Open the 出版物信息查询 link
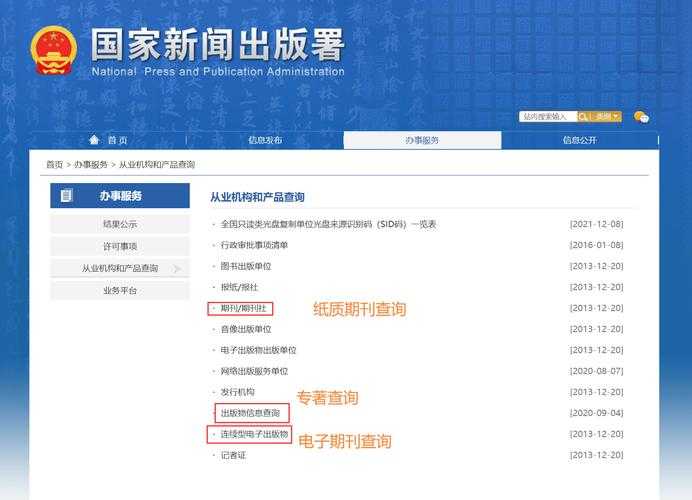 point(250,413)
